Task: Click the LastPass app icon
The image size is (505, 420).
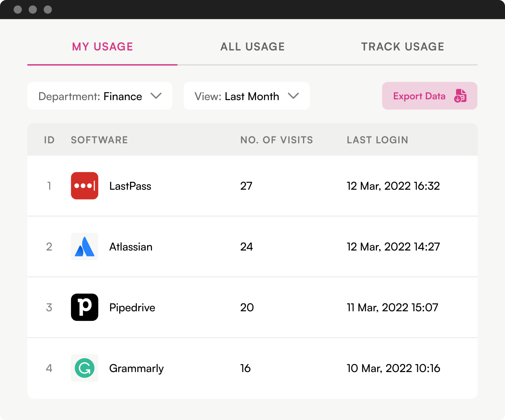Action: point(85,186)
